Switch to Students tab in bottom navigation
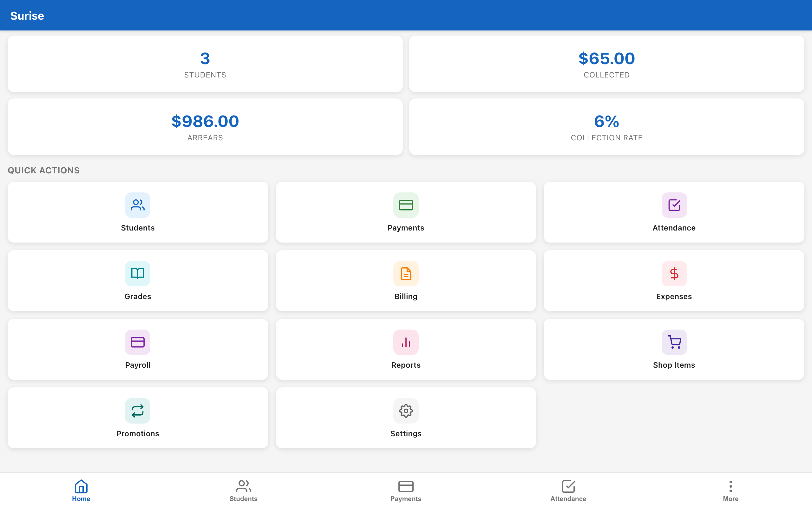Viewport: 812px width, 508px height. [244, 491]
